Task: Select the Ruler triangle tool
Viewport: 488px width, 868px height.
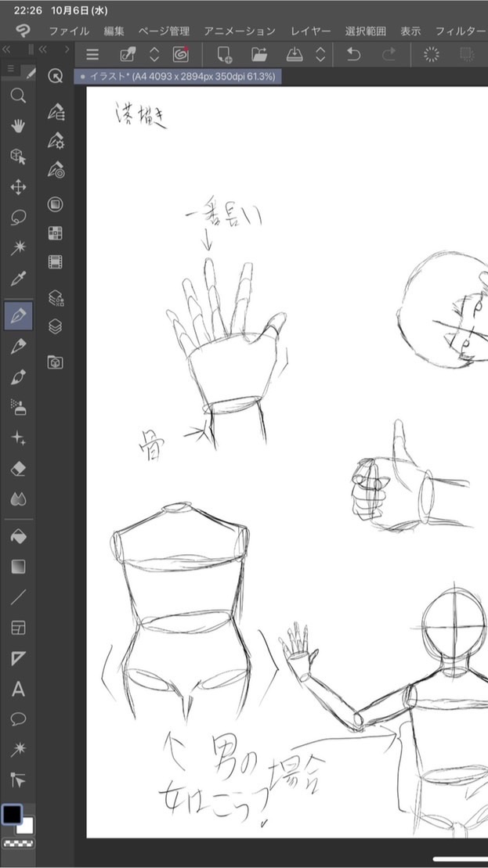Action: pyautogui.click(x=18, y=658)
